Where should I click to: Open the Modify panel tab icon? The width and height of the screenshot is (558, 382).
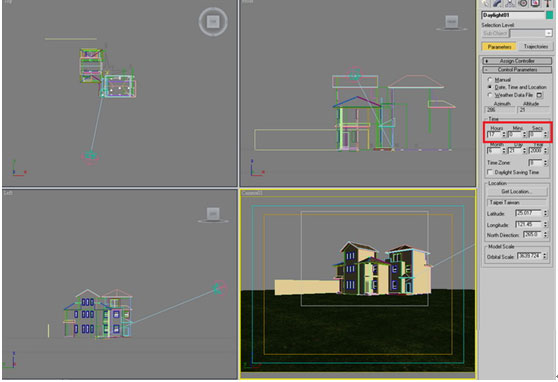tap(498, 3)
